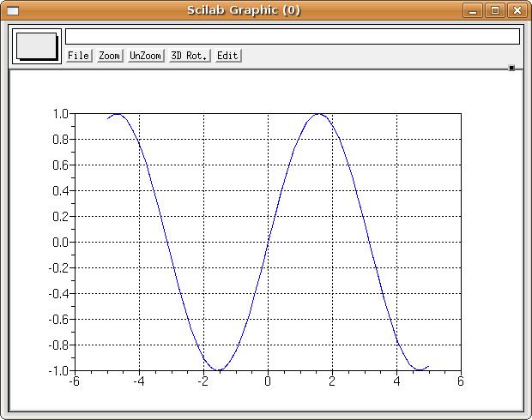Screen dimensions: 532x420
Task: Click the y-axis label -0.4
Action: [58, 294]
